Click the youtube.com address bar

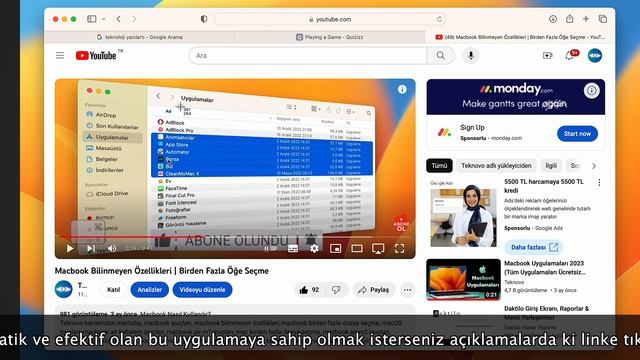[330, 19]
